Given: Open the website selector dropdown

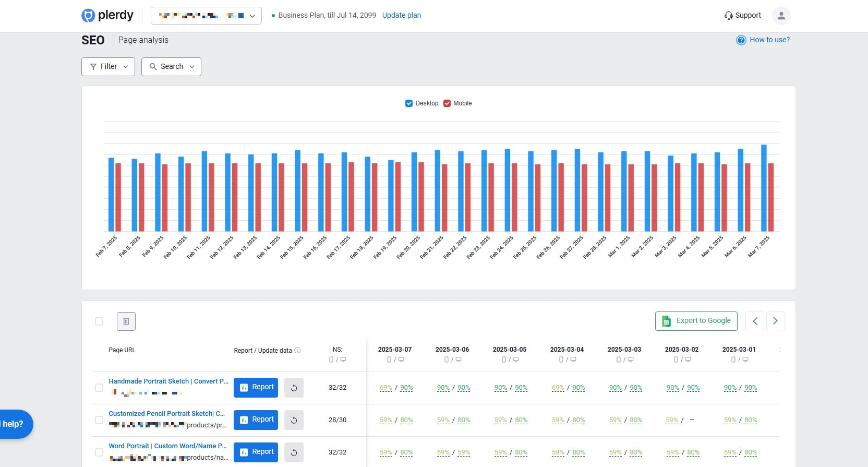Looking at the screenshot, I should point(206,16).
